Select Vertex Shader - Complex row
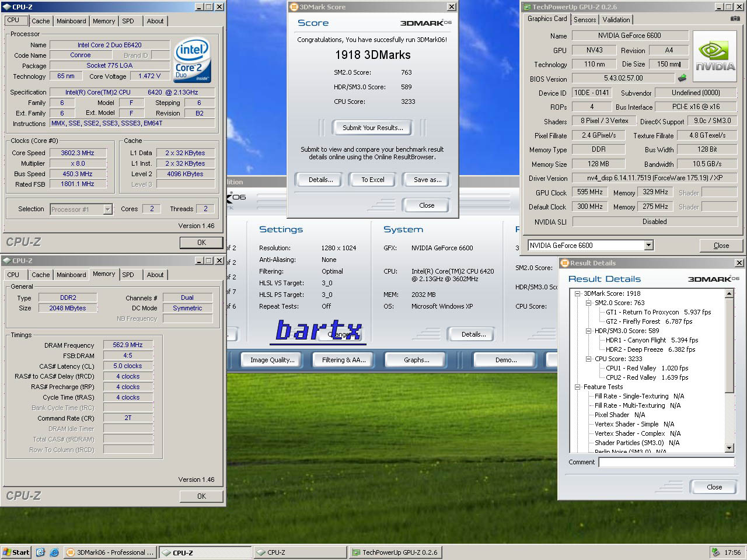 pyautogui.click(x=637, y=433)
